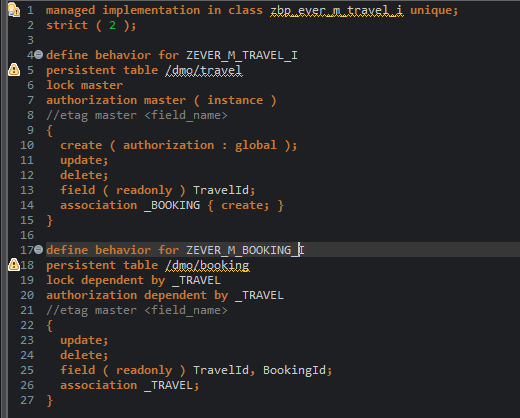The height and width of the screenshot is (418, 520).
Task: Collapse the fold at line 4
Action: tap(39, 54)
